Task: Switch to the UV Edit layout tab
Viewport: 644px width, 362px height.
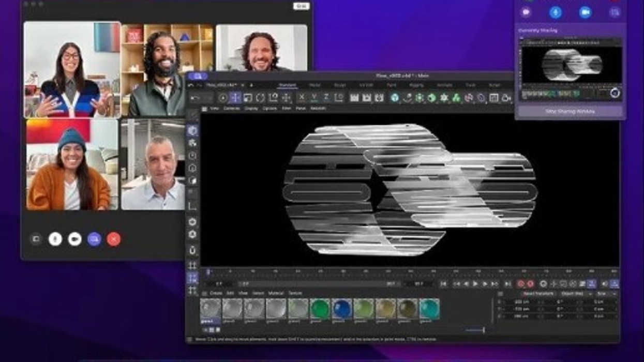Action: click(366, 85)
